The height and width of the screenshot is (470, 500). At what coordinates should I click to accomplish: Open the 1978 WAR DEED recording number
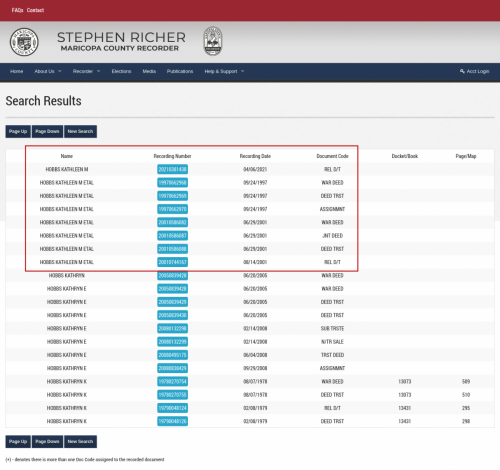[172, 381]
